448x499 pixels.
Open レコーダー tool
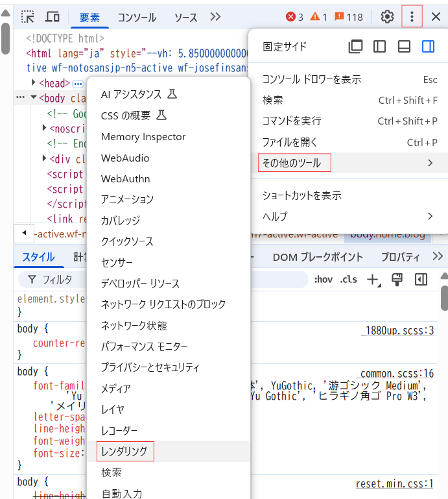point(169,431)
